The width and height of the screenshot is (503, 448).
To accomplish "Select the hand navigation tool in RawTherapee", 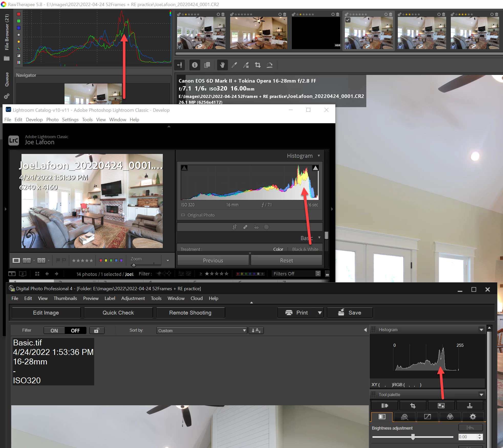I will pyautogui.click(x=222, y=65).
